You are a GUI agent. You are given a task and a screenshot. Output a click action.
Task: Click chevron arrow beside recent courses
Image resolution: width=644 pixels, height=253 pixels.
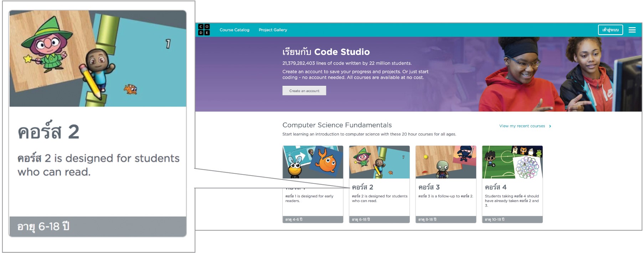[550, 126]
